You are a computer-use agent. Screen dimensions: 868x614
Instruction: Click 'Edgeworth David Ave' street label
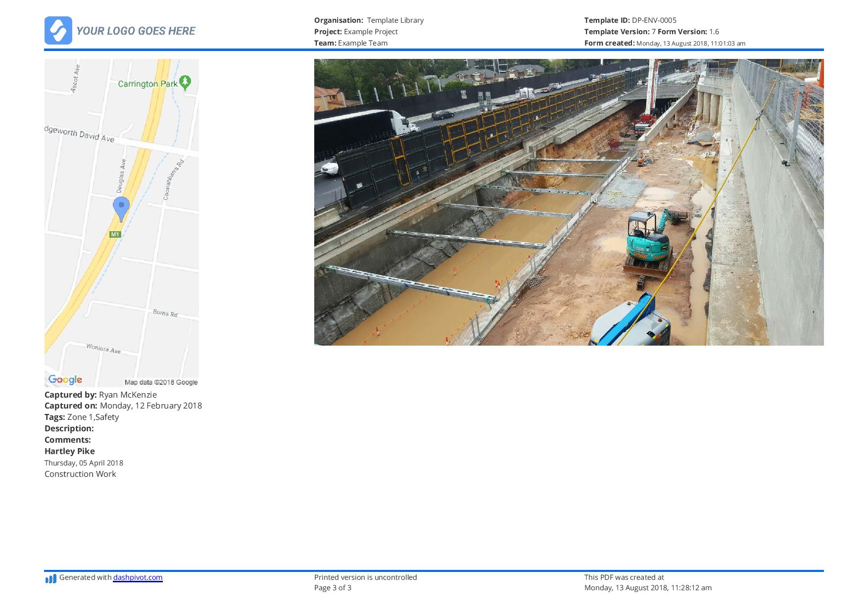80,134
